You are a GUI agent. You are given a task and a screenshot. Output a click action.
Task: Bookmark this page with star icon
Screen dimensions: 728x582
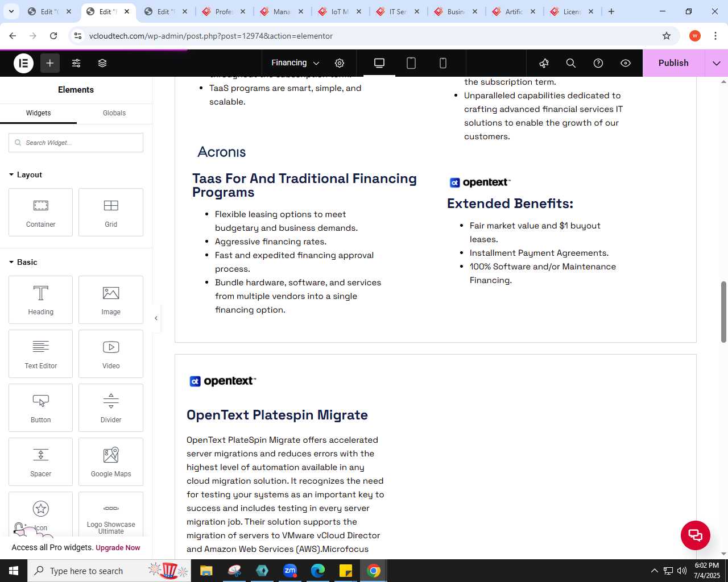[667, 36]
